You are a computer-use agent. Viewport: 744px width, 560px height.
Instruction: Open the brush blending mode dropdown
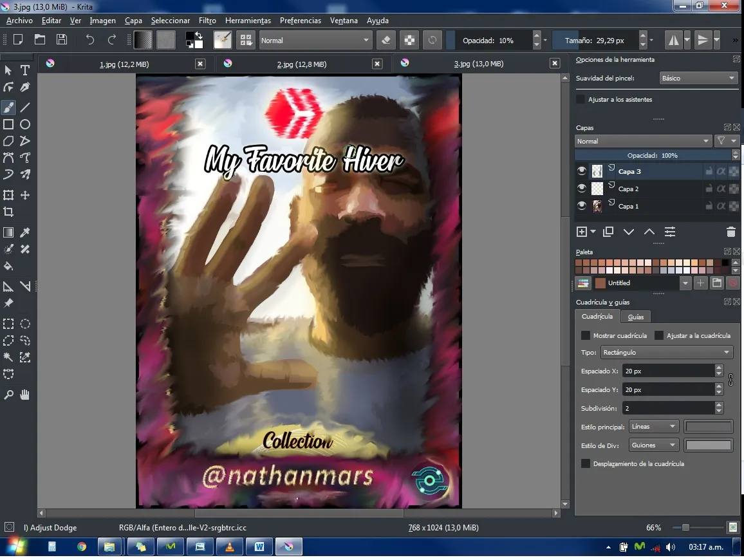315,41
